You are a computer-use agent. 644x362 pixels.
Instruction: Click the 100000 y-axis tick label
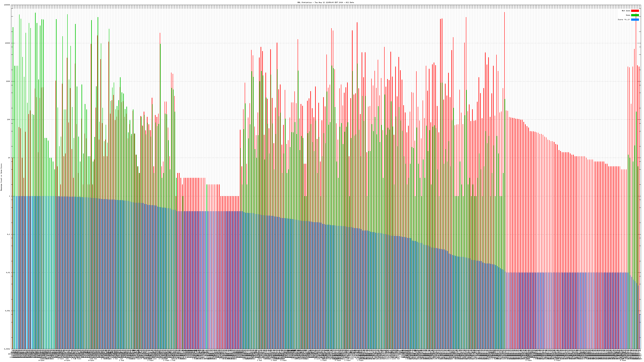(7, 5)
